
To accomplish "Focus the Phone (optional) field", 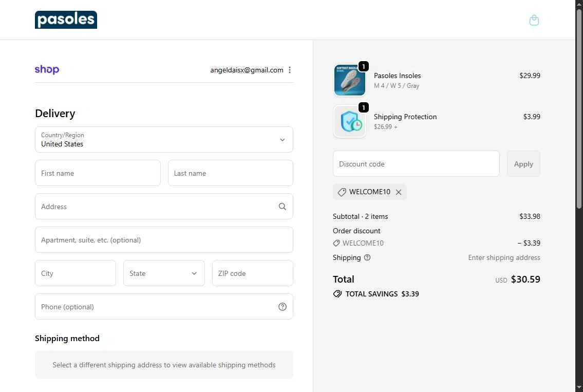I will (x=164, y=307).
